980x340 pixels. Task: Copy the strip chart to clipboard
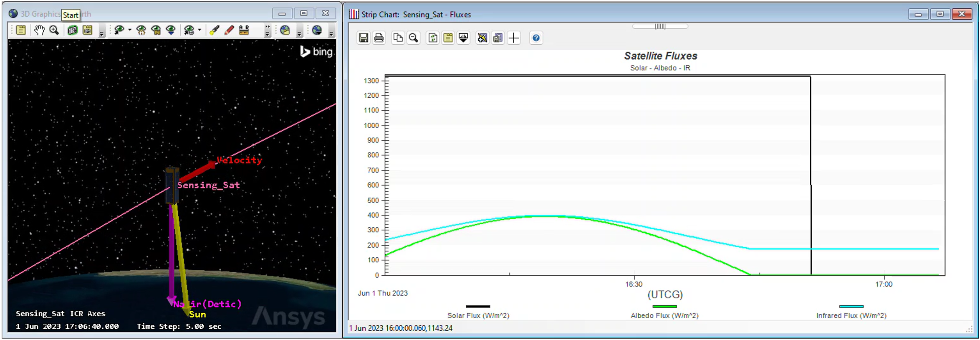[x=398, y=38]
